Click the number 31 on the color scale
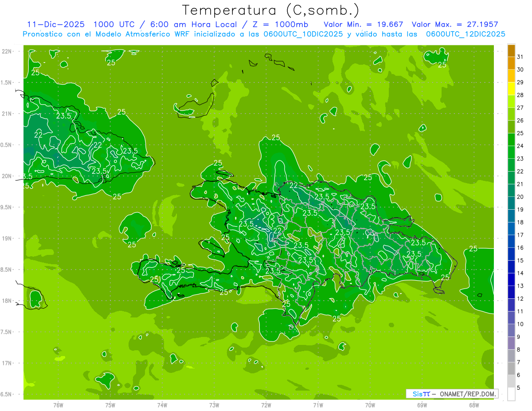532x411 pixels. coord(520,57)
